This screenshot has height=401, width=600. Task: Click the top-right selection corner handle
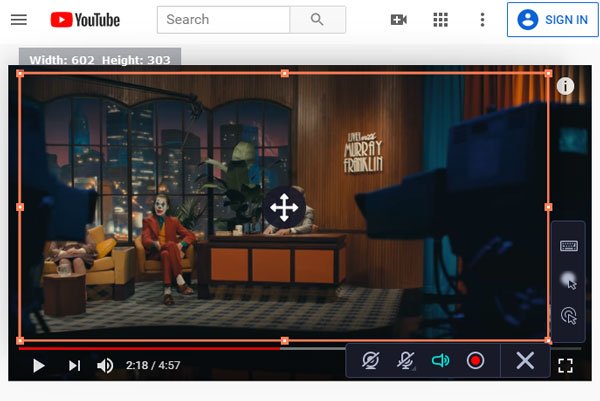(x=548, y=73)
